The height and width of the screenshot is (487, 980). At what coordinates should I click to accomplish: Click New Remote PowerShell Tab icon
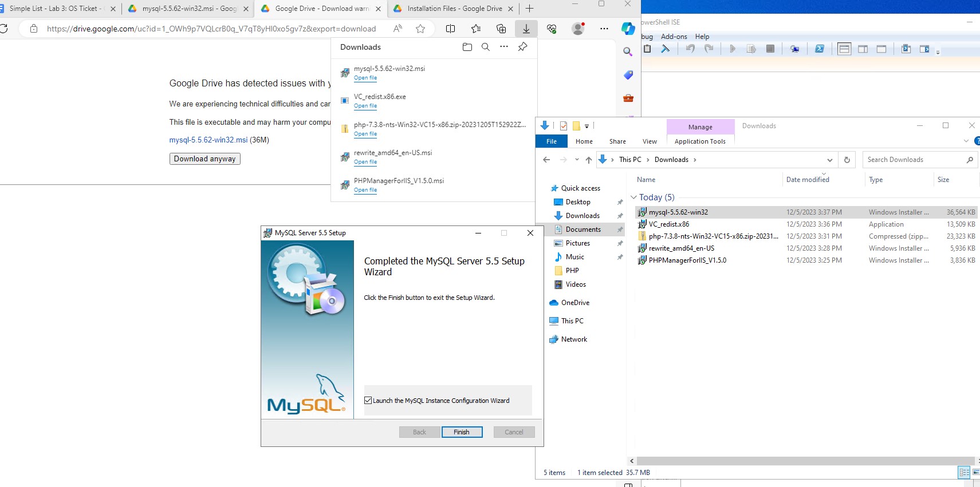794,49
